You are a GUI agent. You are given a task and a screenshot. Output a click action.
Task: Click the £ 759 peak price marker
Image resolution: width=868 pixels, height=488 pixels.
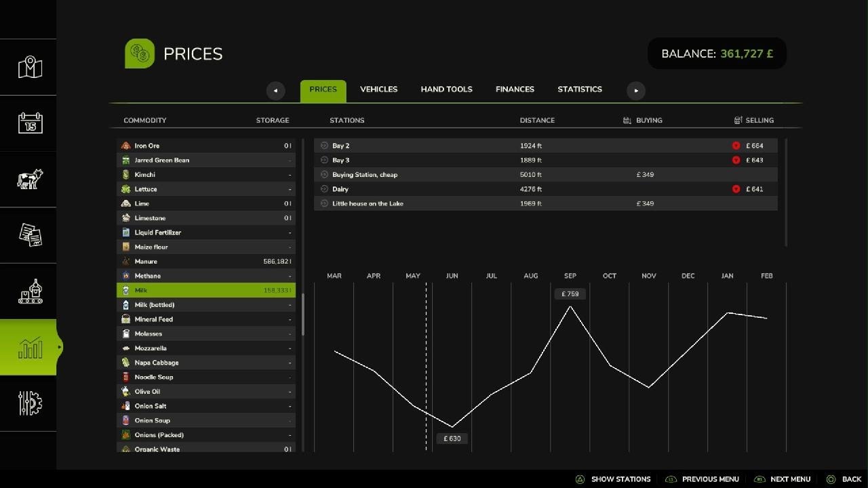pos(570,294)
